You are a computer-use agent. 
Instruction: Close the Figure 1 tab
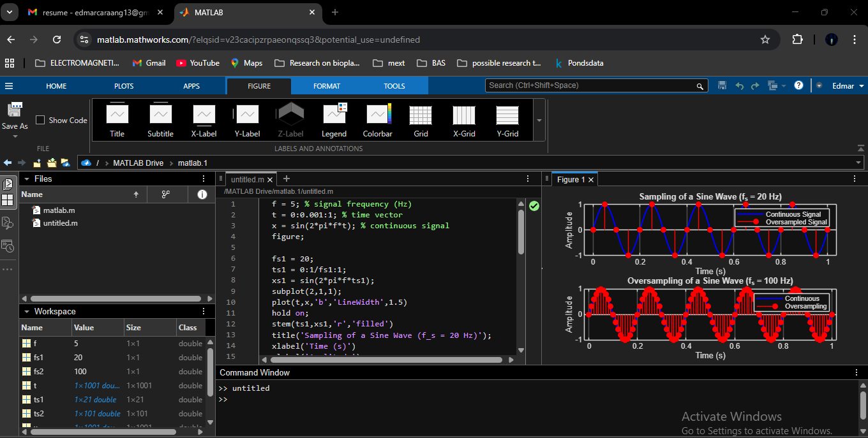pos(591,180)
